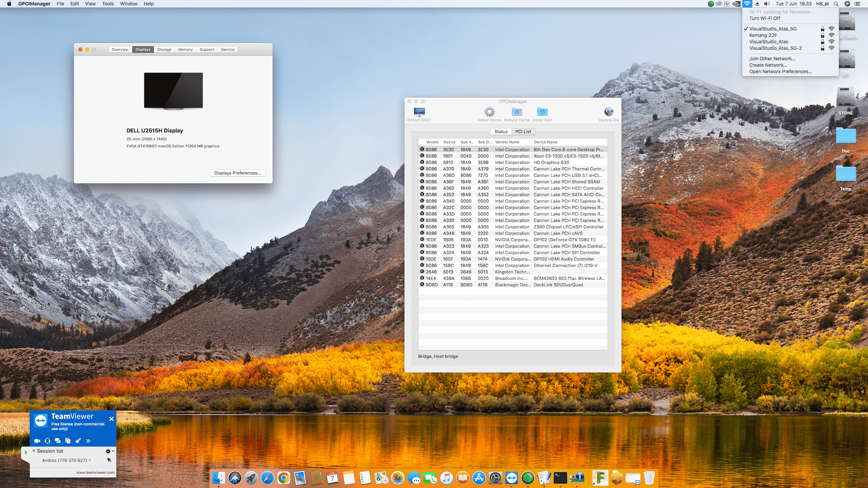Click the remote control cursor icon for Andres
The height and width of the screenshot is (488, 868).
[x=109, y=460]
